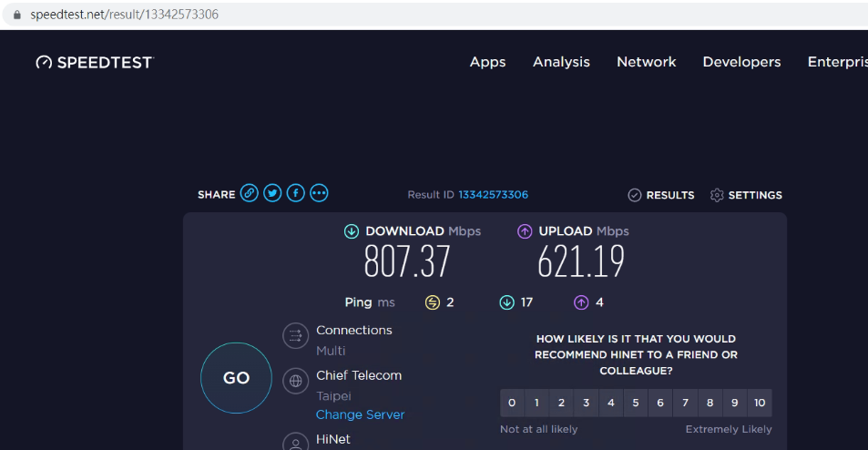Rate recommendation score 2
The image size is (868, 450).
coord(561,403)
